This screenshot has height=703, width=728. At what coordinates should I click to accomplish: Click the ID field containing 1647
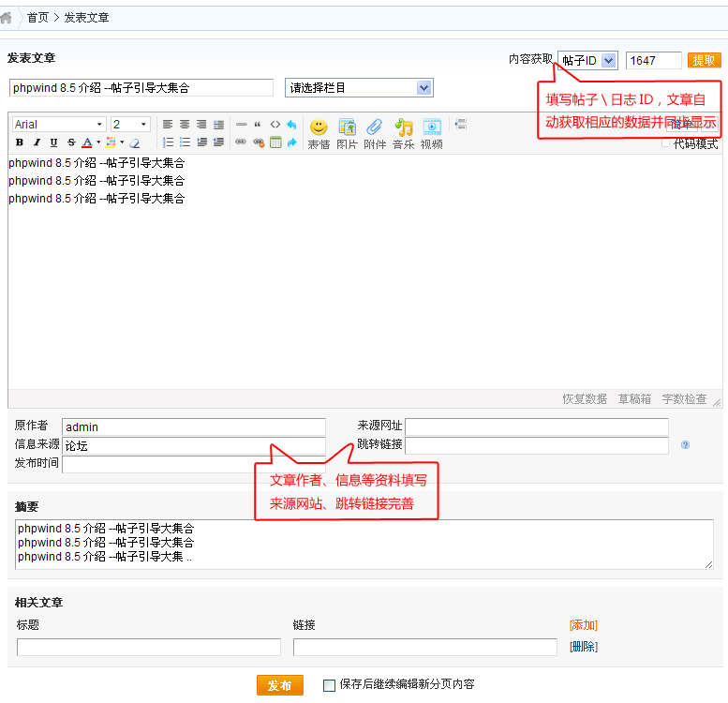654,60
